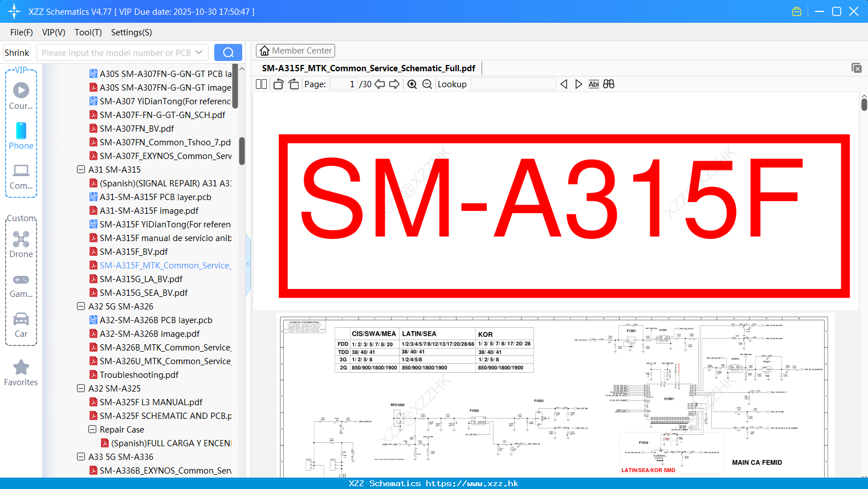Open A31-SM-A315F image.pdf
868x489 pixels.
144,210
